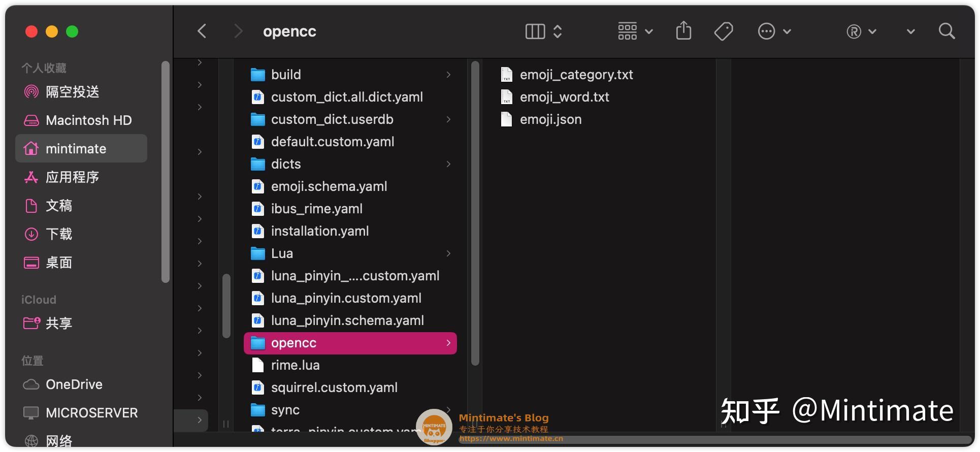
Task: Select emoji_category.txt file
Action: point(576,75)
